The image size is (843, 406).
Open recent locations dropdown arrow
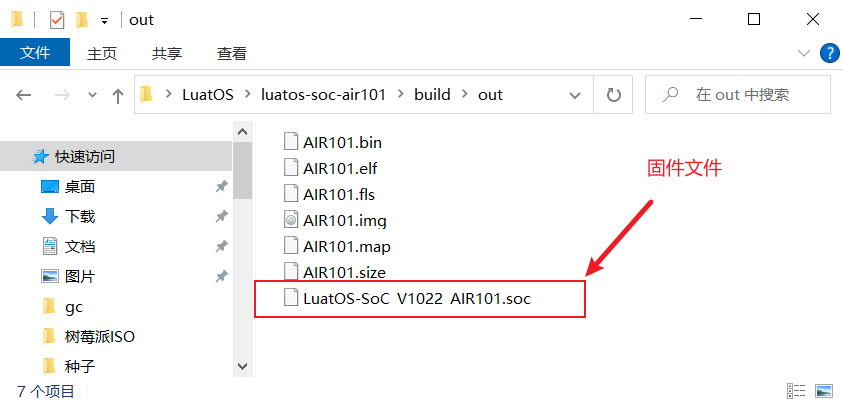91,95
